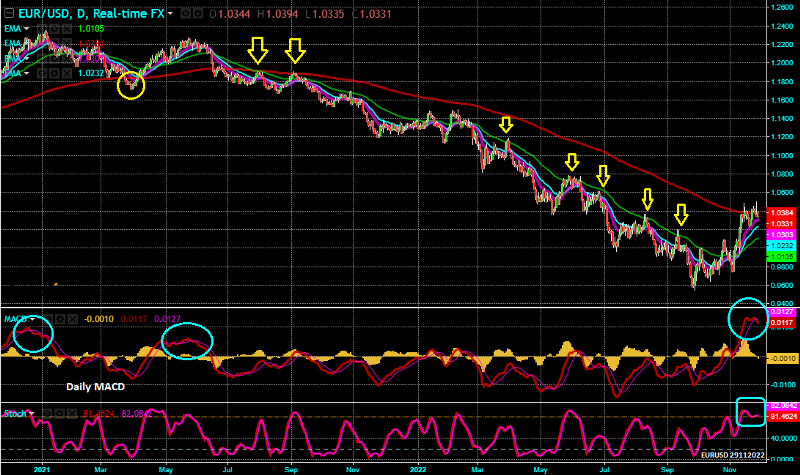Open the MACD settings gear
800x475 pixels.
60,319
